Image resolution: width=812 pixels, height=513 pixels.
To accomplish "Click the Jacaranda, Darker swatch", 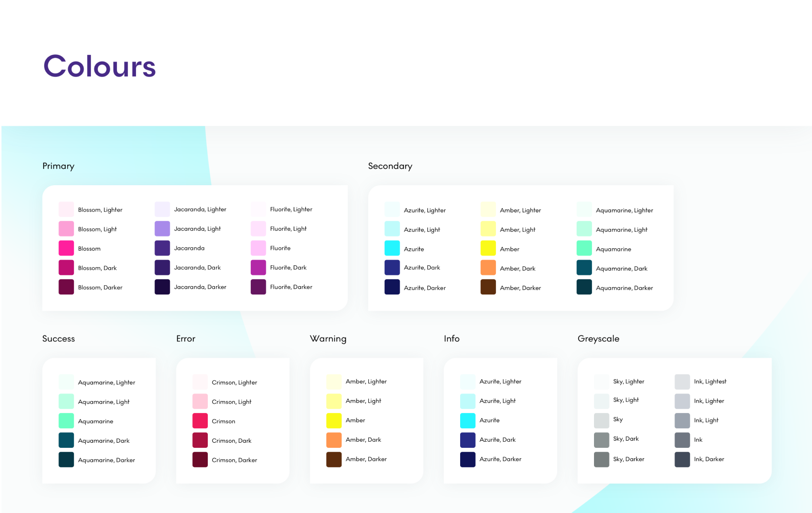I will pos(162,287).
